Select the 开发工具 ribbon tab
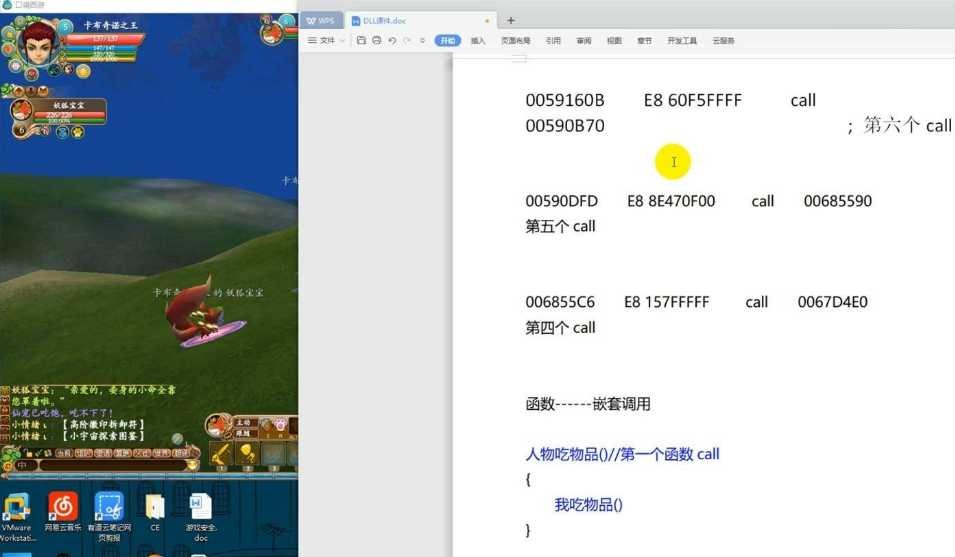Image resolution: width=955 pixels, height=557 pixels. tap(682, 40)
